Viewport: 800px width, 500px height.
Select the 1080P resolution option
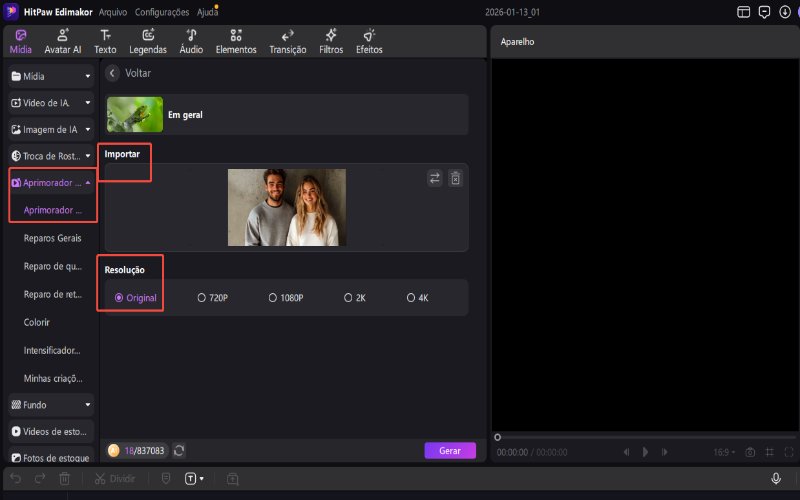tap(285, 298)
